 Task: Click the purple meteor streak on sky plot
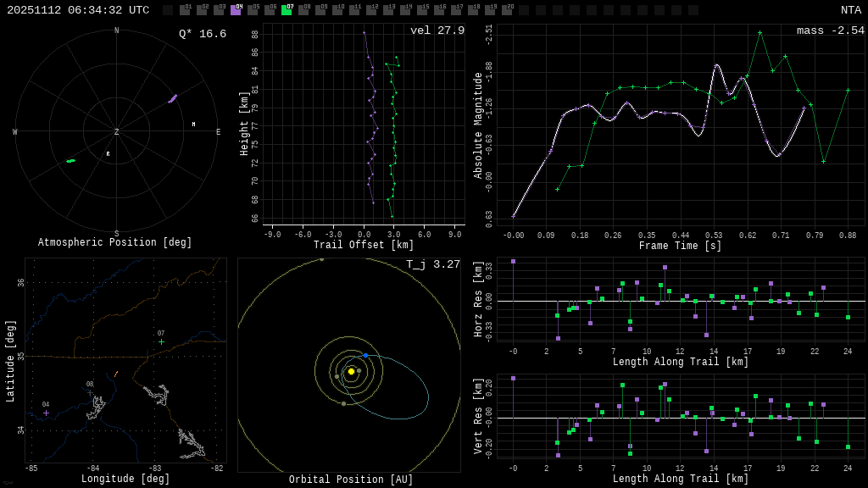[x=172, y=99]
